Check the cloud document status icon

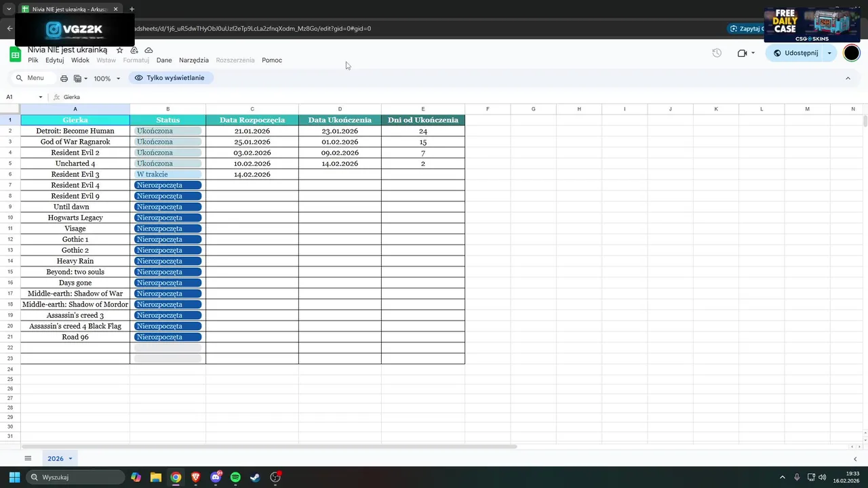point(149,50)
